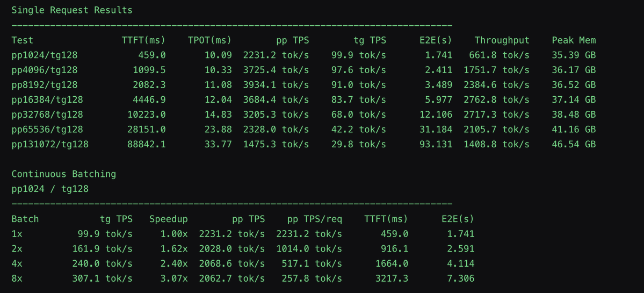Select the Peak Mem value '41.16 GB'
This screenshot has height=293, width=644.
tap(574, 130)
